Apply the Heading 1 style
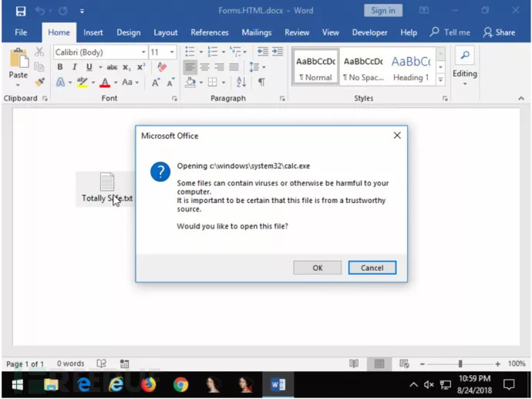 point(411,67)
